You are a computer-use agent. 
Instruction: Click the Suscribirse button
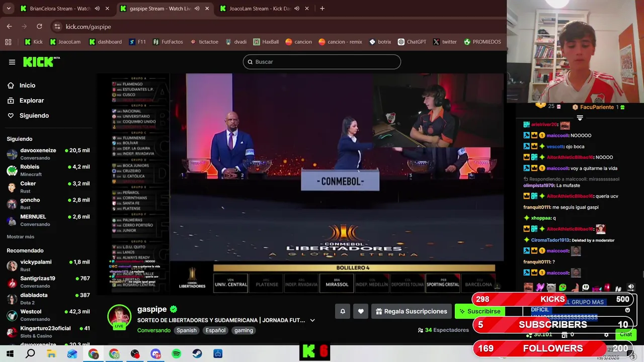coord(479,311)
